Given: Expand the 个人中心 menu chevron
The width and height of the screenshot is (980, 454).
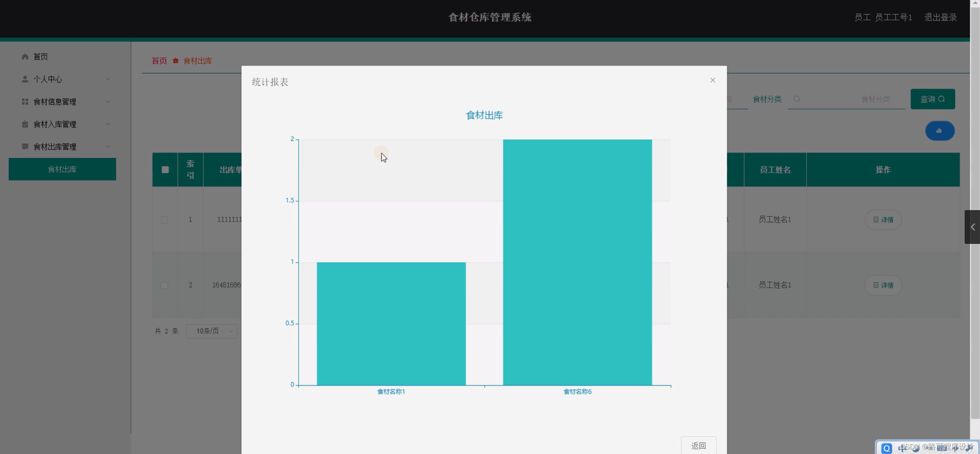Looking at the screenshot, I should [108, 79].
